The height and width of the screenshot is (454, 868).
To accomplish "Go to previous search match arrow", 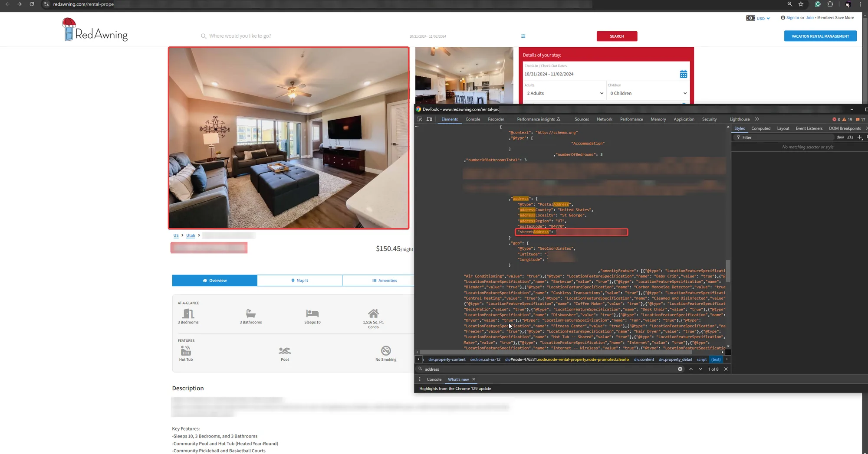I will [x=691, y=369].
